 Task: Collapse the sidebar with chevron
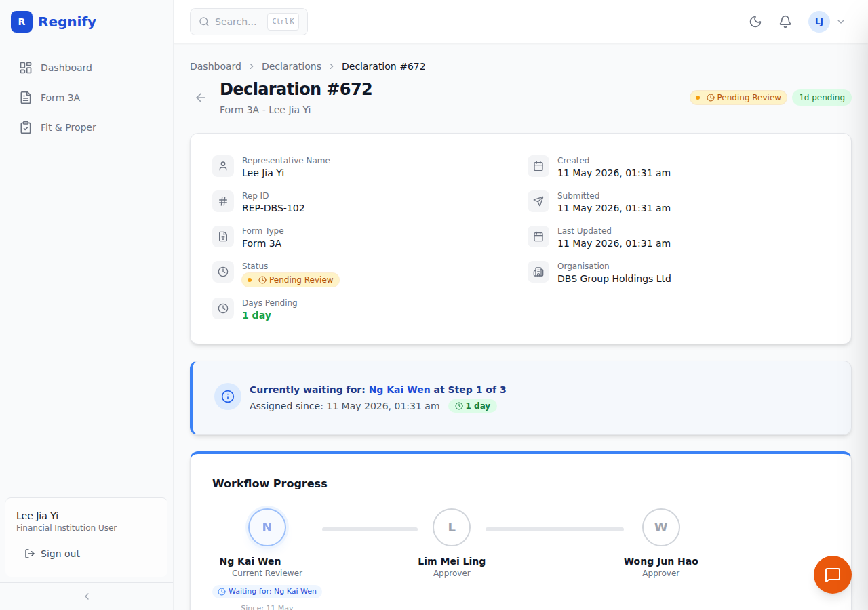point(87,596)
